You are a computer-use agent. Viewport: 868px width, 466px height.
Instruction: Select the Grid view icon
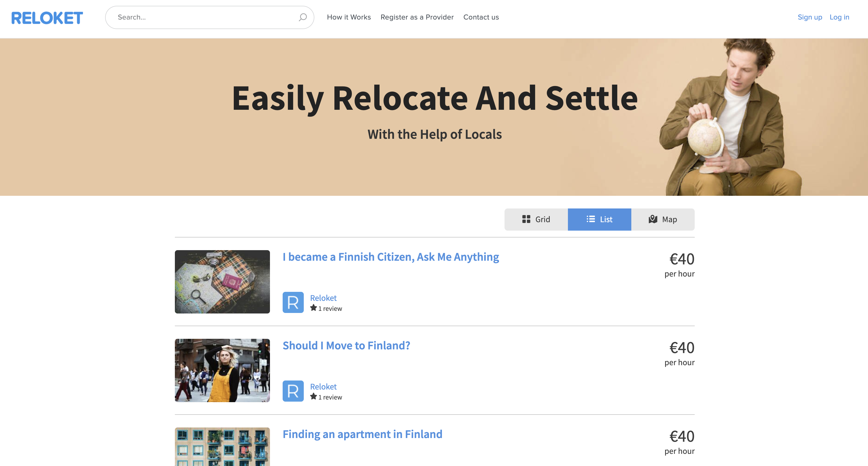pyautogui.click(x=527, y=219)
